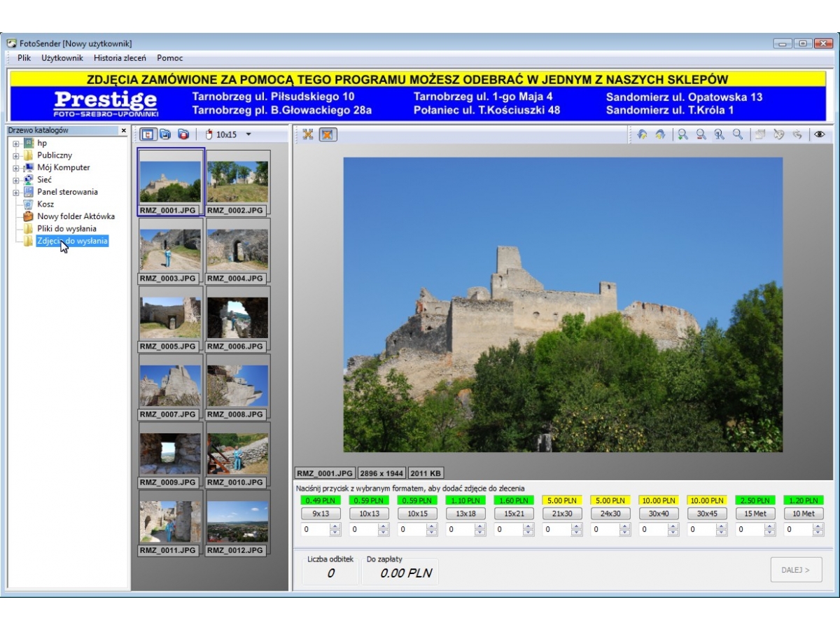This screenshot has height=630, width=840.
Task: Open the Historia zleceń menu
Action: [120, 58]
